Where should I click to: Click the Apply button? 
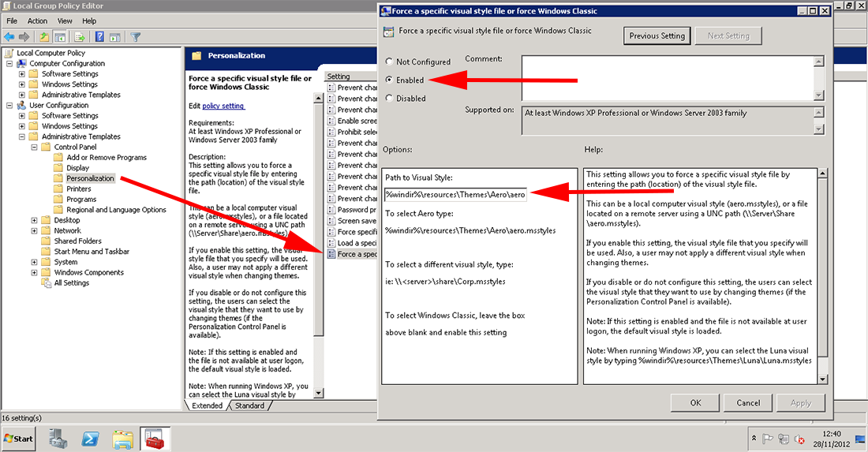pyautogui.click(x=800, y=403)
